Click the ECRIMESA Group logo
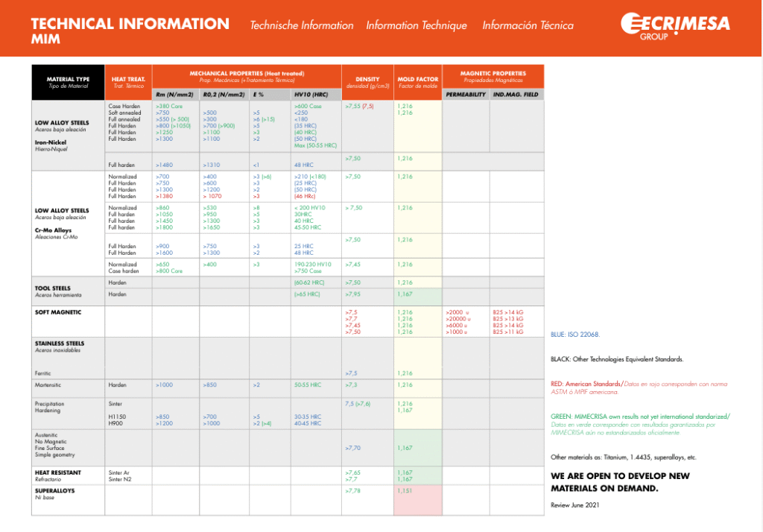The height and width of the screenshot is (532, 763). [675, 26]
